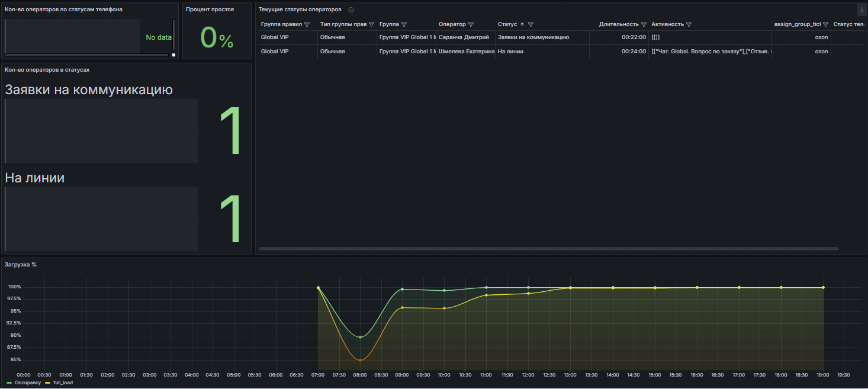Show info tooltip for Текущие статусы операторов
This screenshot has width=868, height=389.
pos(351,10)
